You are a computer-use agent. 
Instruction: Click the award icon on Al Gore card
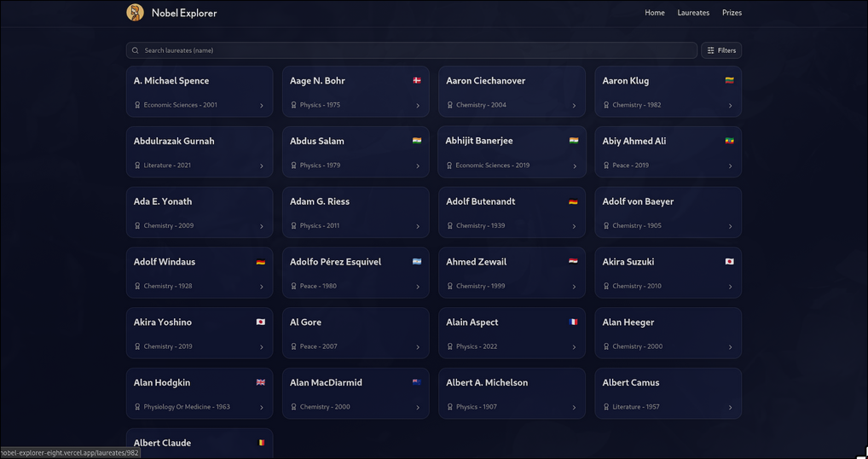point(293,346)
